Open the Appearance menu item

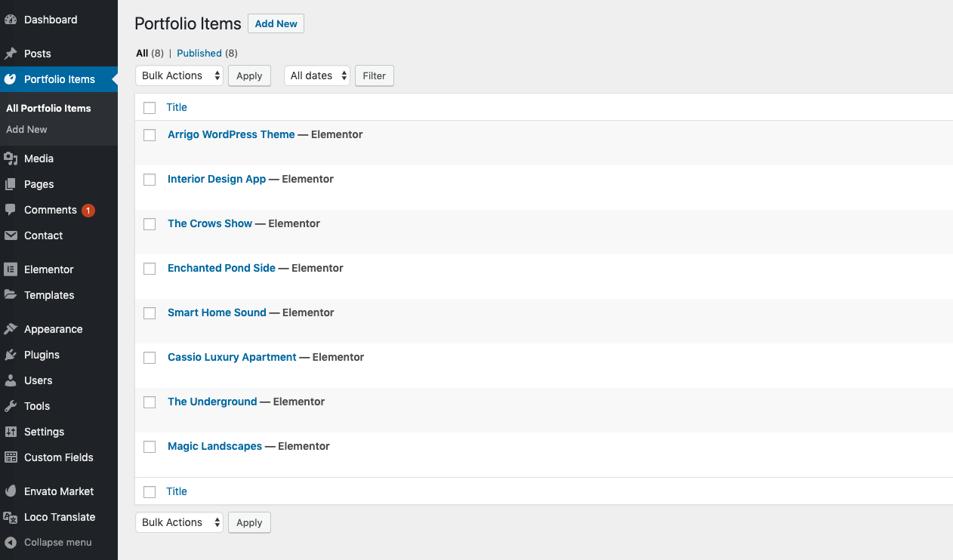(53, 329)
